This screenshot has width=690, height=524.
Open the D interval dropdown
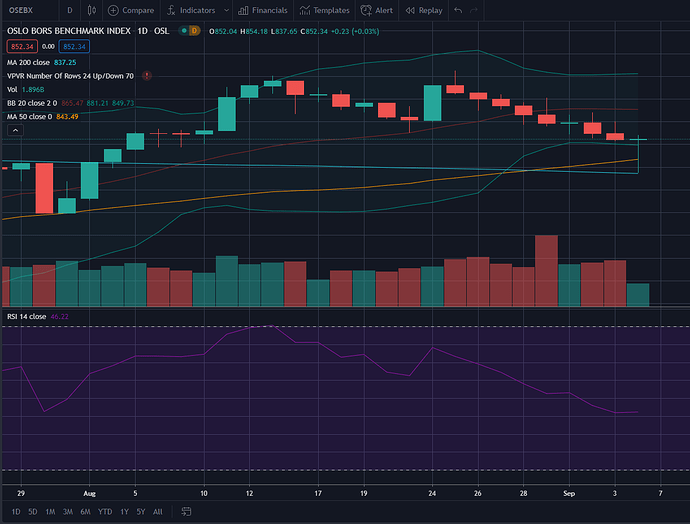(x=69, y=10)
